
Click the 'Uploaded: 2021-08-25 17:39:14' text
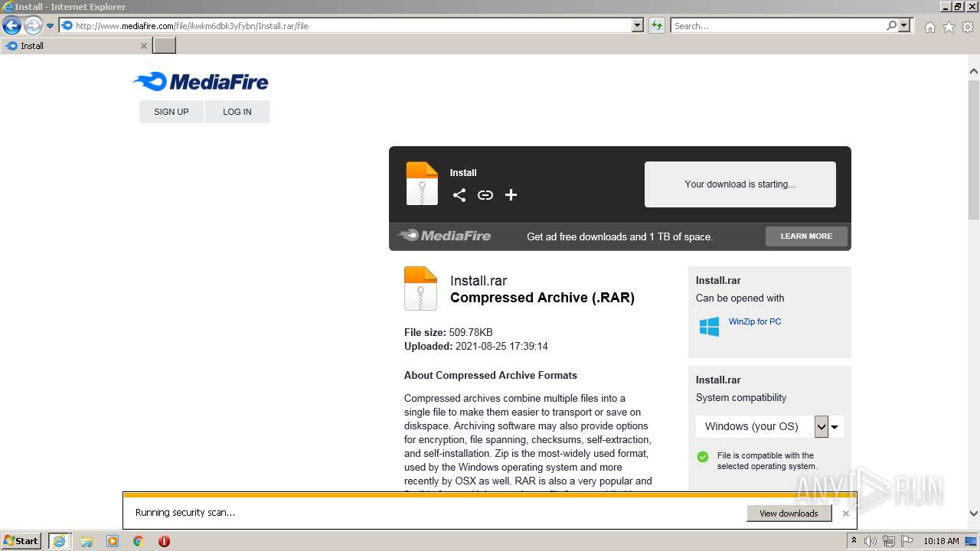click(x=476, y=346)
